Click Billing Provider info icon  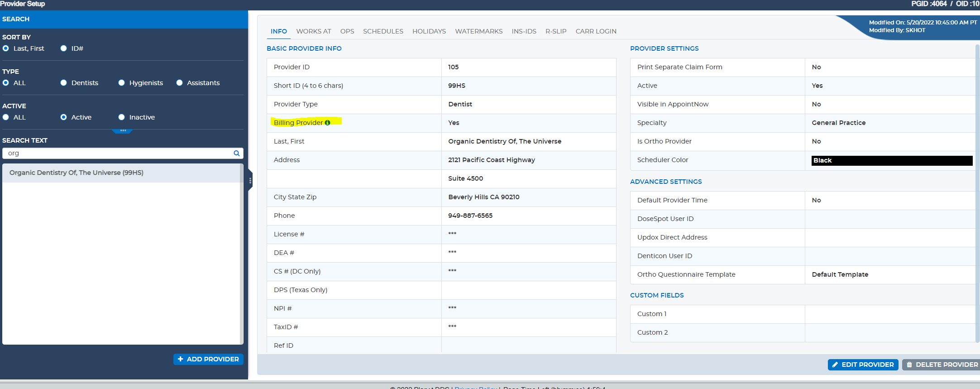tap(327, 123)
